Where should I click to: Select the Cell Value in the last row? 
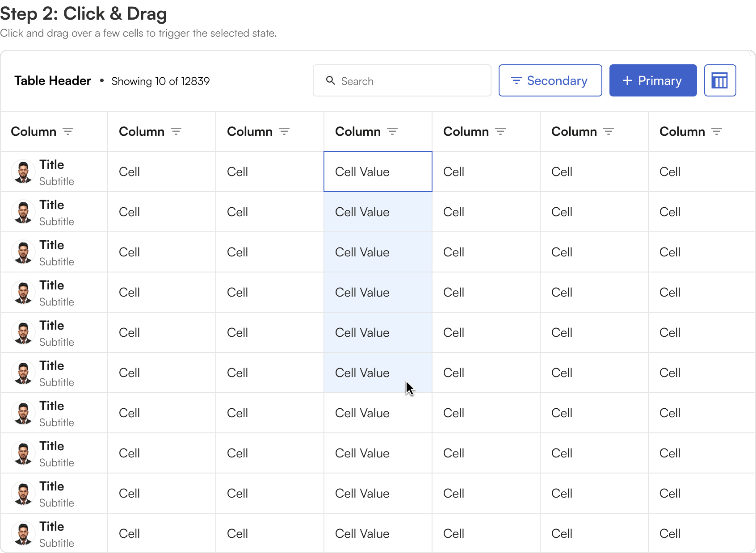click(362, 534)
